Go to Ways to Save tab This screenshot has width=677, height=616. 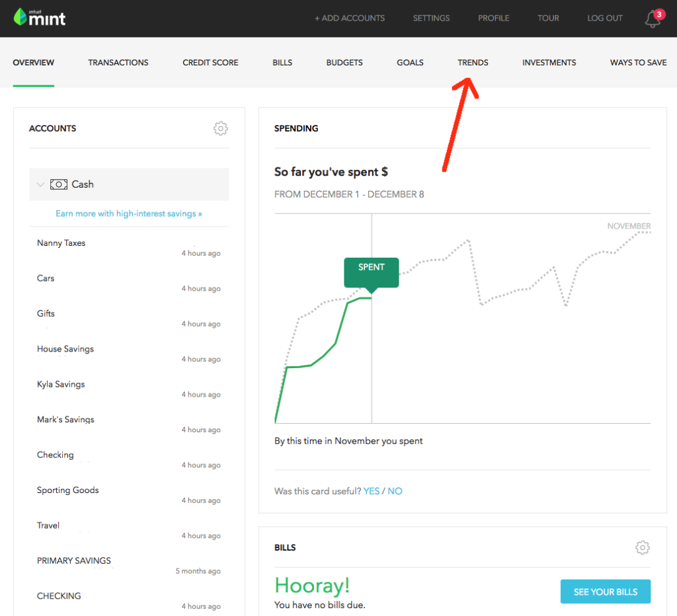pos(638,63)
